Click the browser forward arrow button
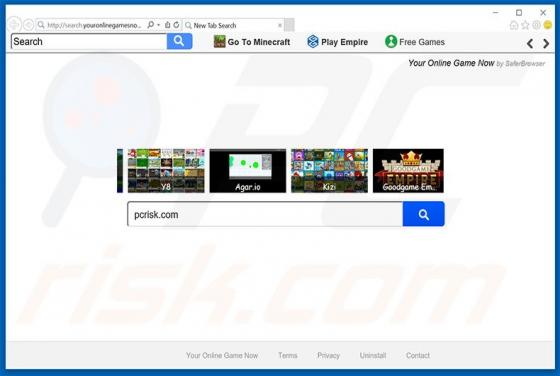The height and width of the screenshot is (376, 560). coord(29,25)
